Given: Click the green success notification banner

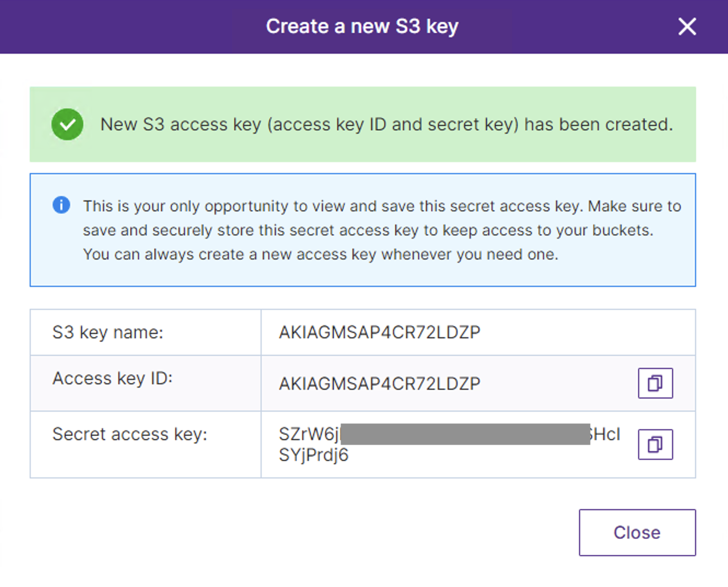Looking at the screenshot, I should pyautogui.click(x=362, y=124).
